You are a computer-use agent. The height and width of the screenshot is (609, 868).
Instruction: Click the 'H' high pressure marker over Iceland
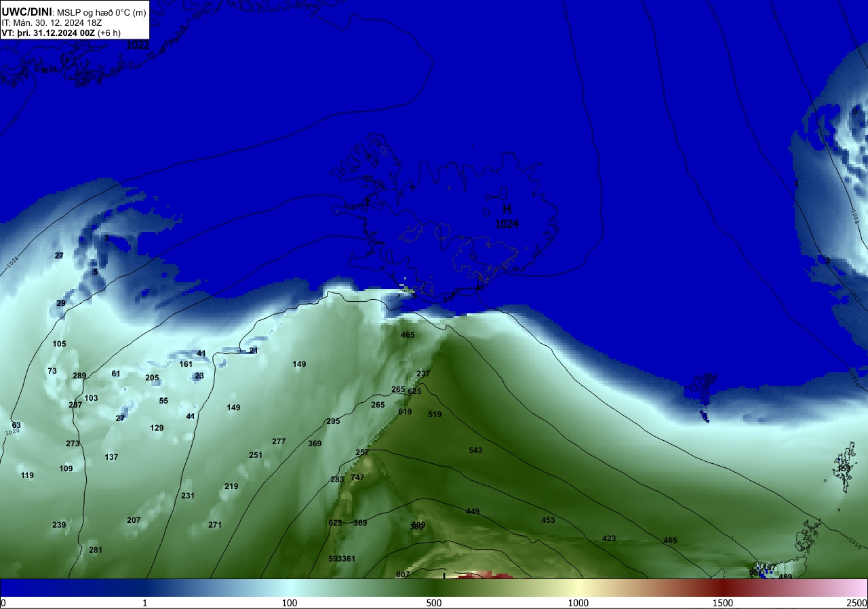point(507,210)
